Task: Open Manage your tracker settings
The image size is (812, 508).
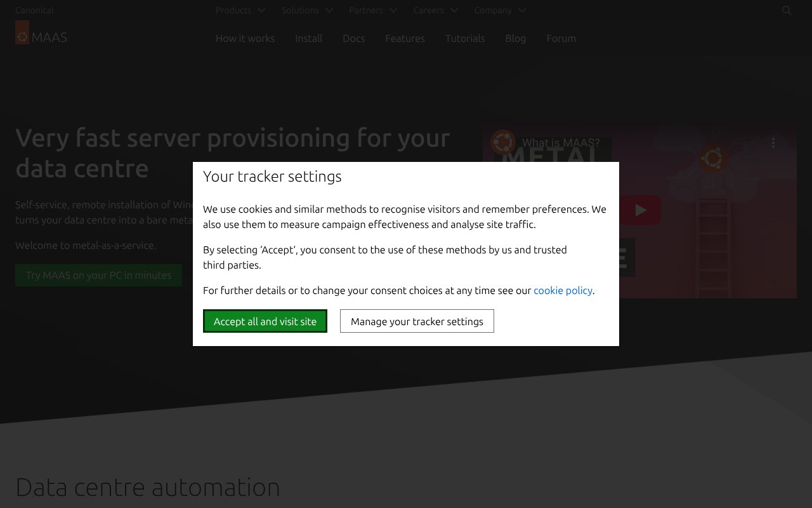Action: click(x=417, y=321)
